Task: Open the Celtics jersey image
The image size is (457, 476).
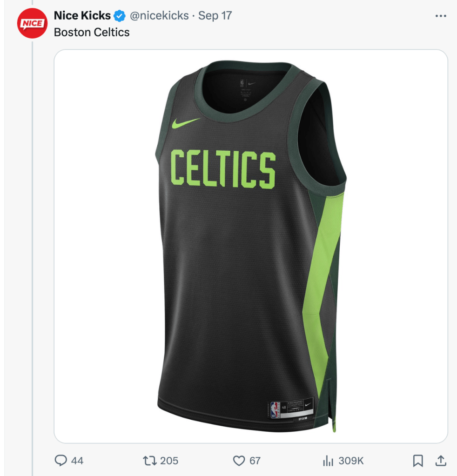Action: pos(251,246)
